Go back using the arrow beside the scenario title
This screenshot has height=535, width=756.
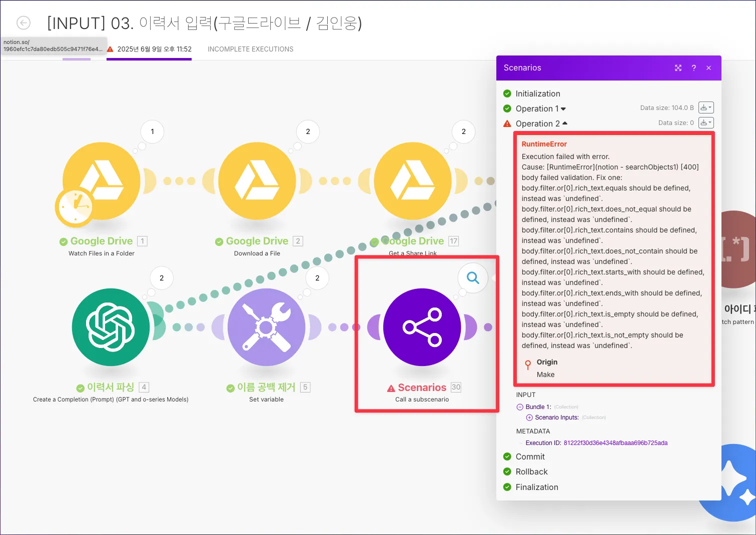click(x=24, y=23)
